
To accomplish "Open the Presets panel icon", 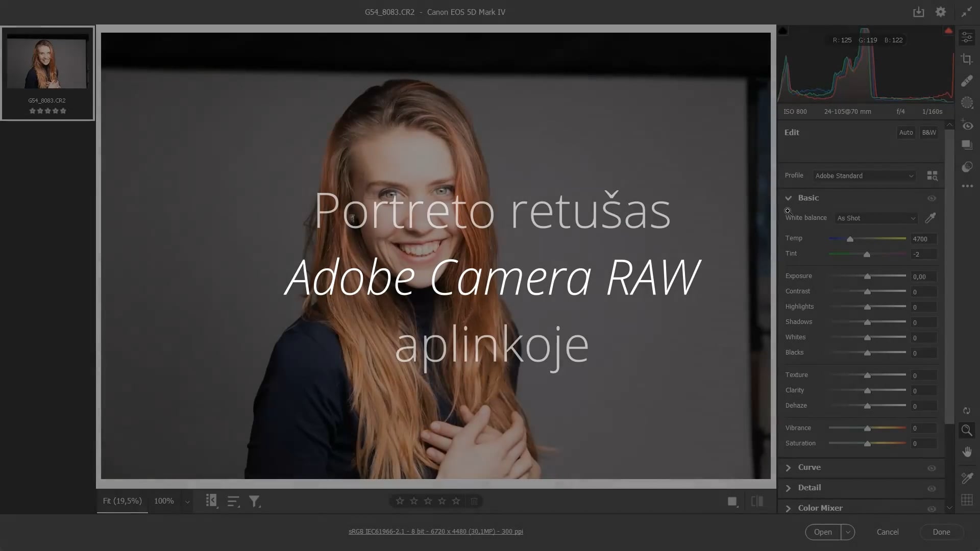I will (x=967, y=167).
